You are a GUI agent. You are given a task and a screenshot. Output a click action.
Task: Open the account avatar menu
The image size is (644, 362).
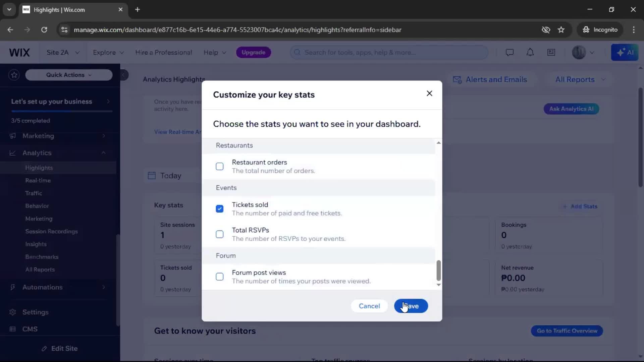coord(583,52)
